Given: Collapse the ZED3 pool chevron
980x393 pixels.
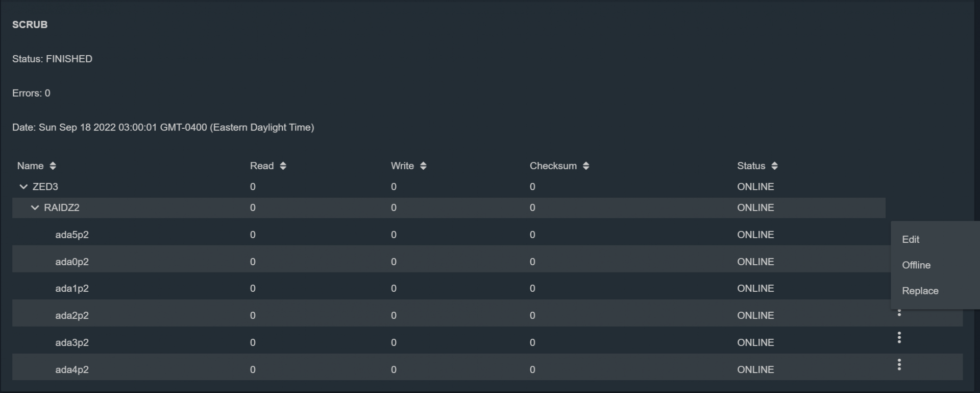Looking at the screenshot, I should (23, 187).
